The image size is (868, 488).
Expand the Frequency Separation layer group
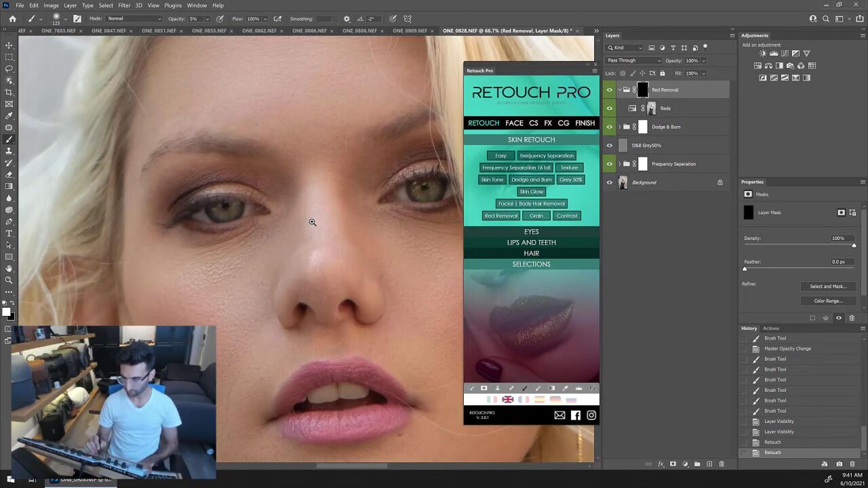[619, 163]
